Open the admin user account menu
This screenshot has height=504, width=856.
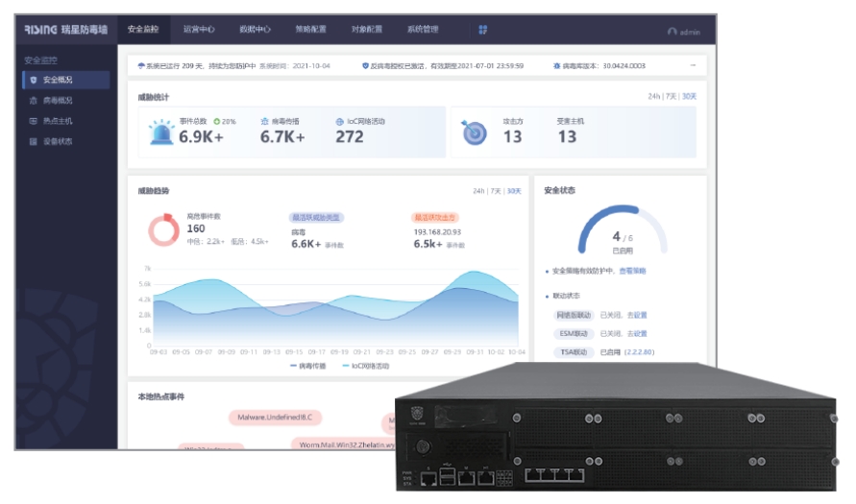tap(684, 33)
